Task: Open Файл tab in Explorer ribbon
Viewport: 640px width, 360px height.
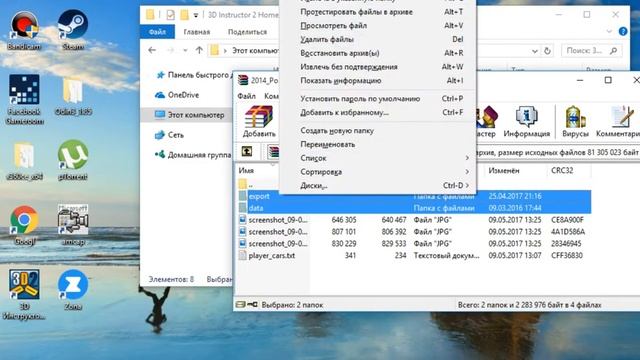Action: click(157, 31)
